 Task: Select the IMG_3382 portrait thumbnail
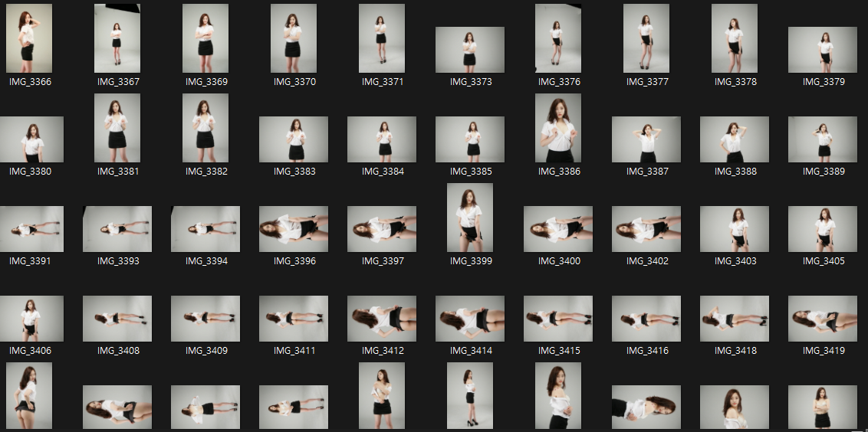[205, 128]
